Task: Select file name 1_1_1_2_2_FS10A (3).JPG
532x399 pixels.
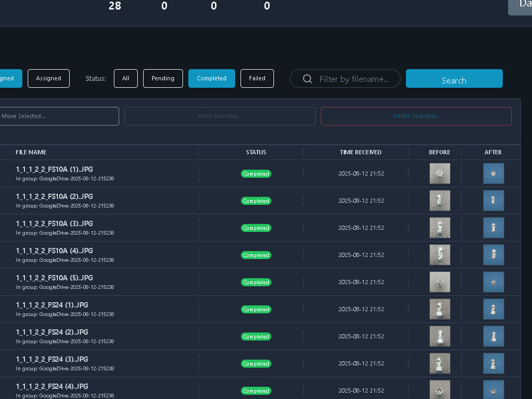Action: [x=54, y=223]
